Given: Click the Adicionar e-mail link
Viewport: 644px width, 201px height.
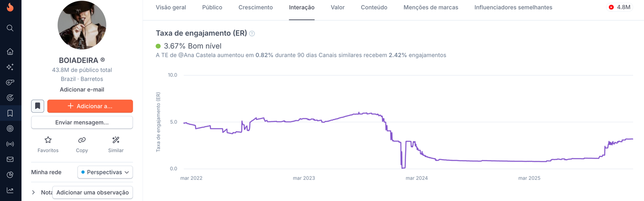Looking at the screenshot, I should pyautogui.click(x=82, y=89).
